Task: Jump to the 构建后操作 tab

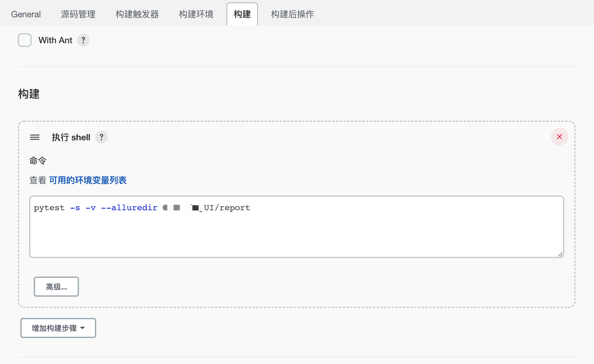Action: tap(292, 14)
